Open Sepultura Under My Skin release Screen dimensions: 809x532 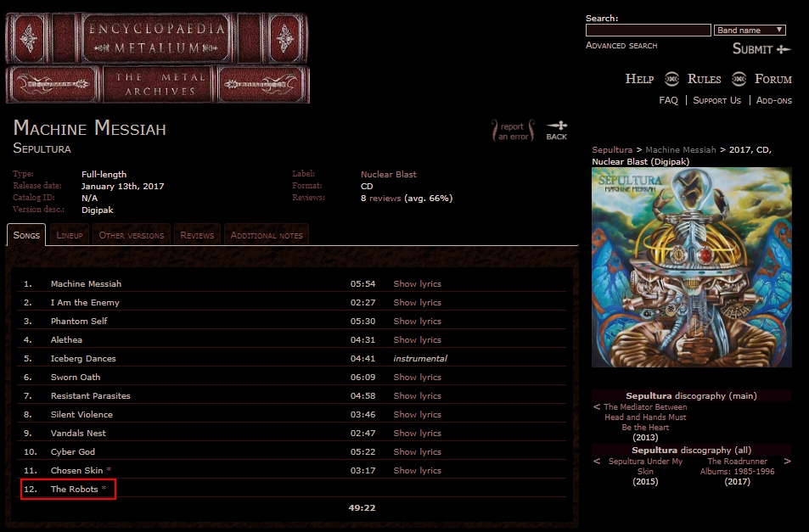pos(645,467)
